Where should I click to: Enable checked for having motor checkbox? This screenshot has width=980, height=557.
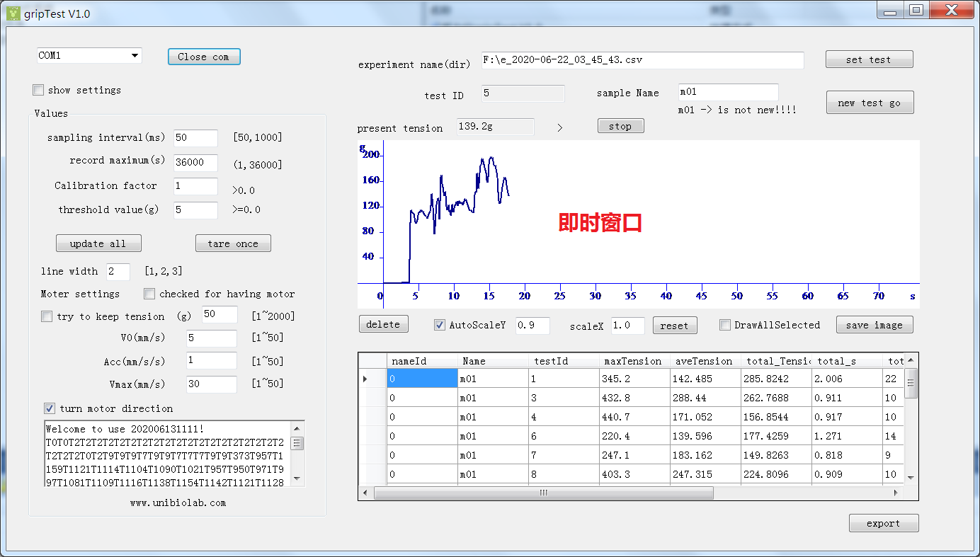click(149, 294)
